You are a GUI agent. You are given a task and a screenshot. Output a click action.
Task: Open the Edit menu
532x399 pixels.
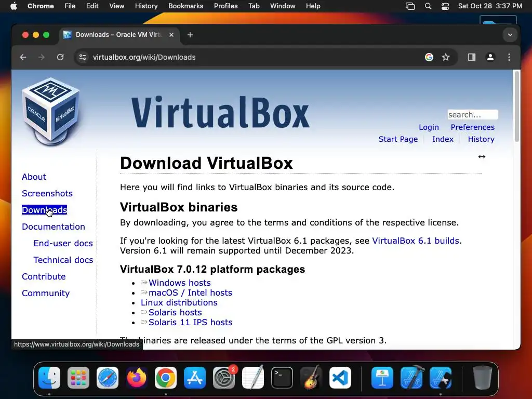[x=92, y=6]
